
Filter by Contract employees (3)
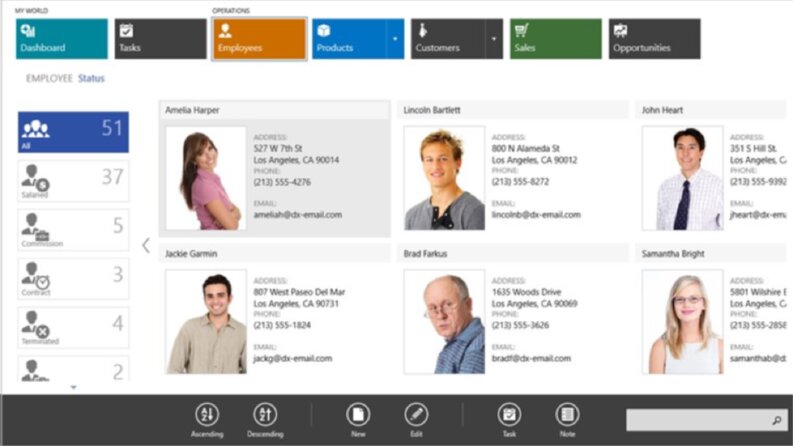coord(73,279)
